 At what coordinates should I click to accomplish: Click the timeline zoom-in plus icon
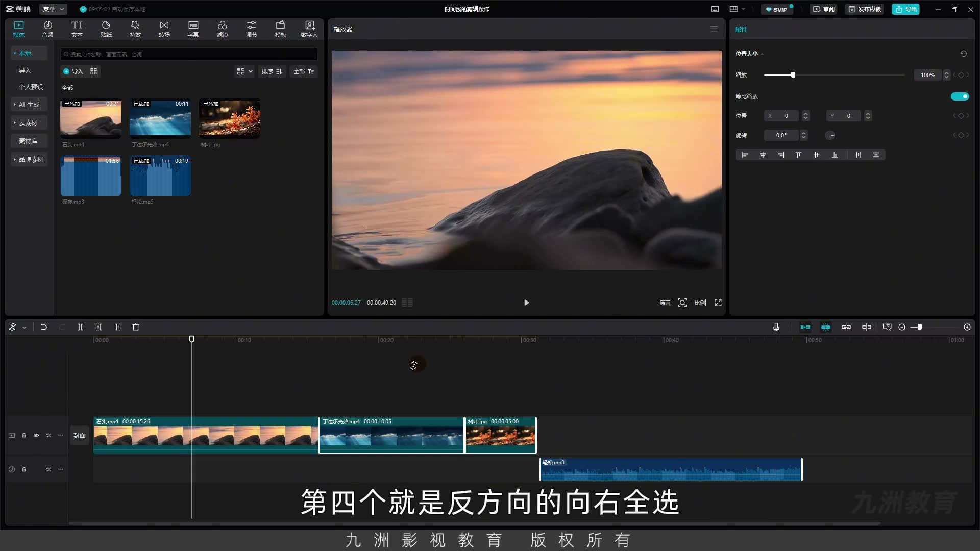(967, 327)
